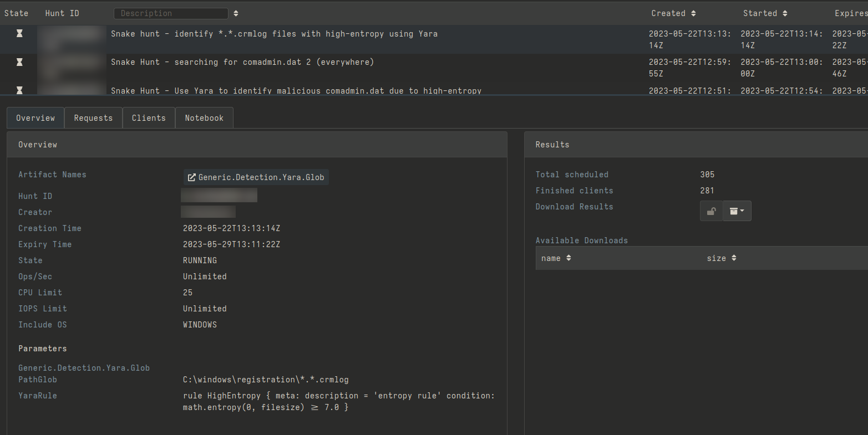
Task: Select the hunt for malicious comadmin.dat using Yara
Action: 296,90
